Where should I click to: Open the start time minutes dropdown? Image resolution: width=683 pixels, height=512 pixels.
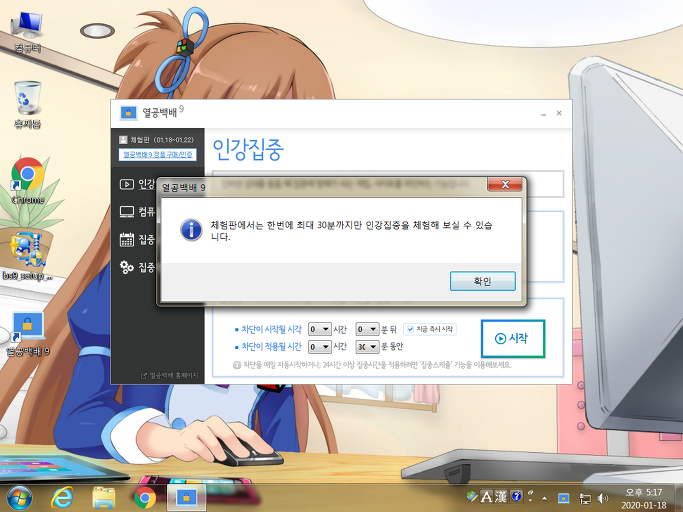click(367, 329)
